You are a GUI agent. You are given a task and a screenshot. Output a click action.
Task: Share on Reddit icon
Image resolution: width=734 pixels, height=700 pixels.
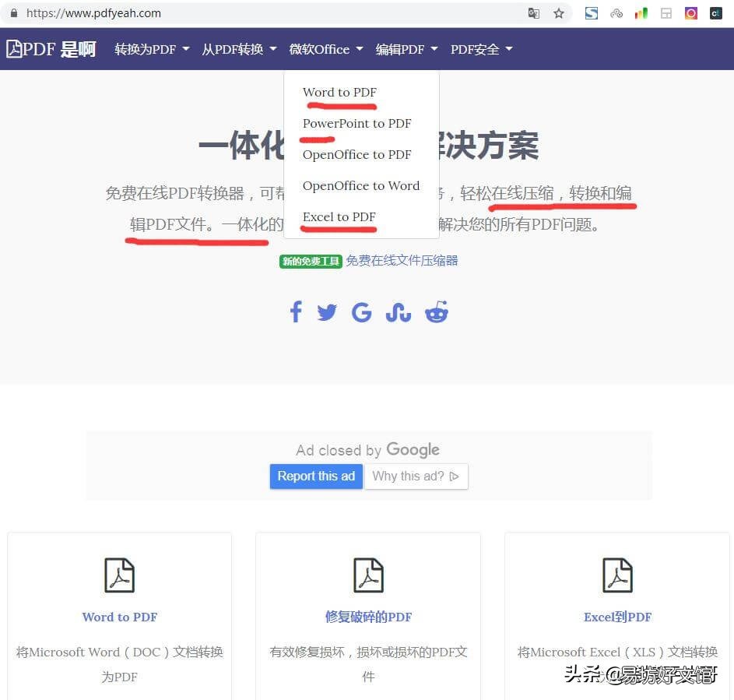(437, 311)
